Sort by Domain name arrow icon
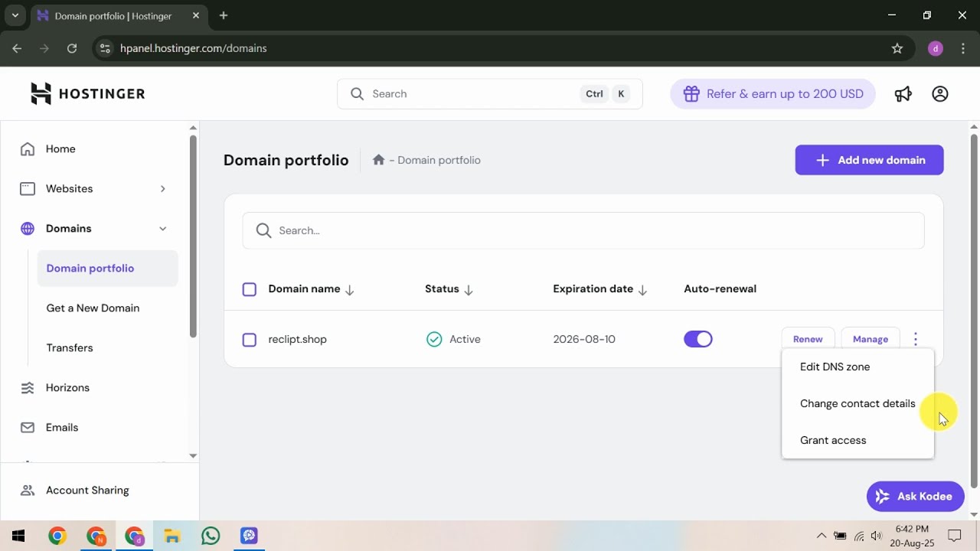The image size is (980, 551). [350, 290]
